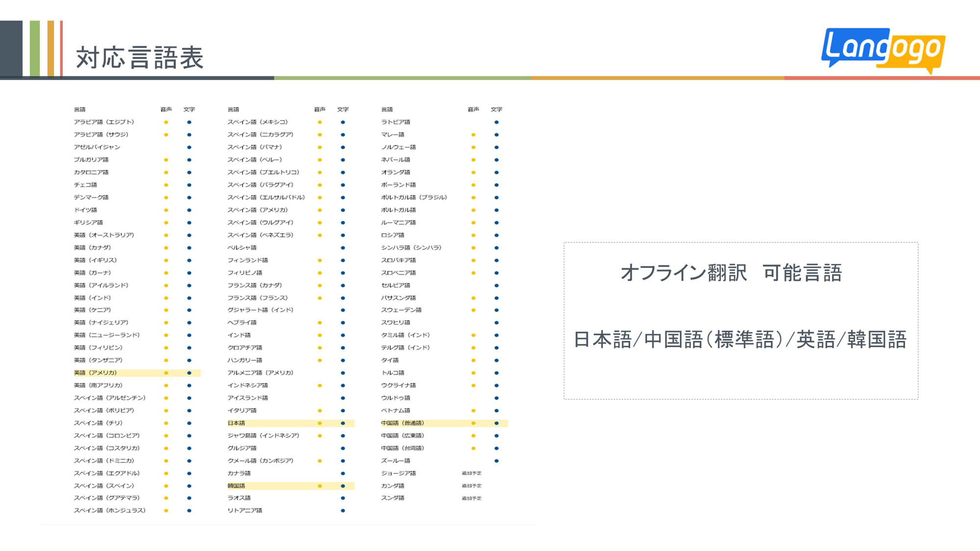Click the 追加予定 note beside カンダ語

pos(471,486)
